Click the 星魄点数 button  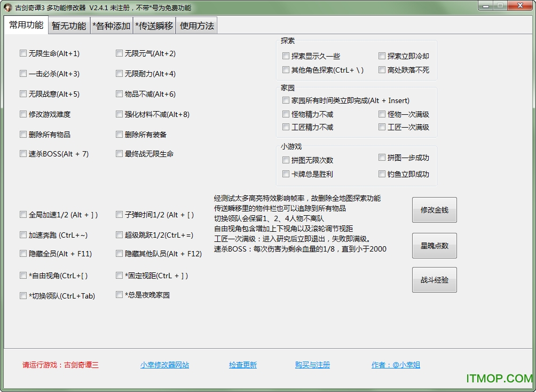434,245
